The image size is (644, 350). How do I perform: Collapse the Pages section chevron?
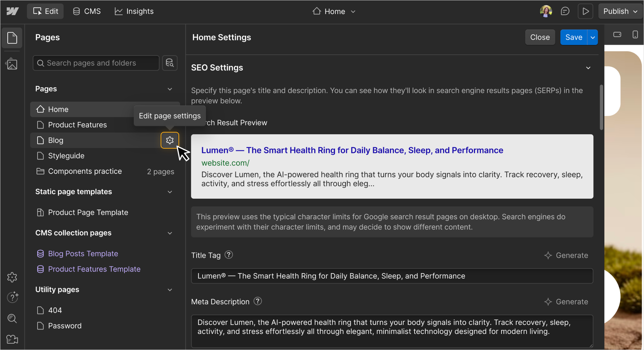[x=170, y=89]
